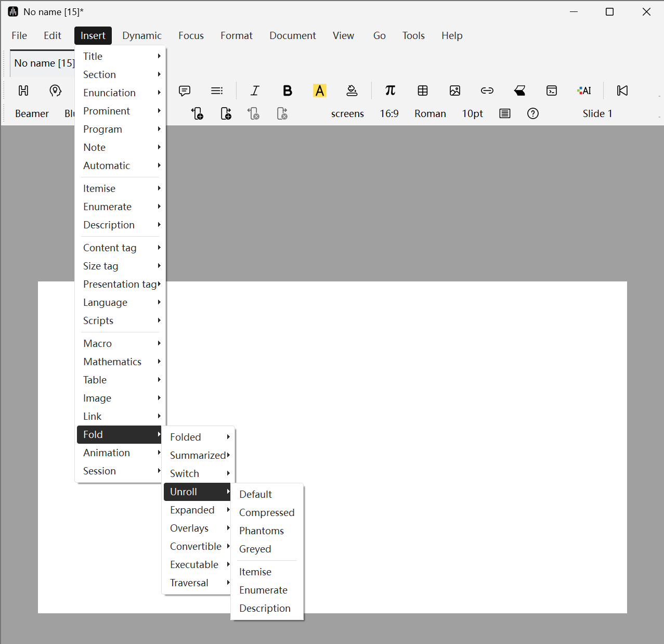Click the insert image toolbar icon

455,91
